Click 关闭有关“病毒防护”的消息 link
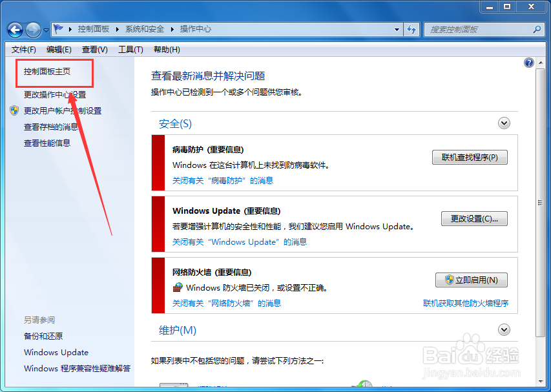Image resolution: width=551 pixels, height=392 pixels. [x=223, y=181]
